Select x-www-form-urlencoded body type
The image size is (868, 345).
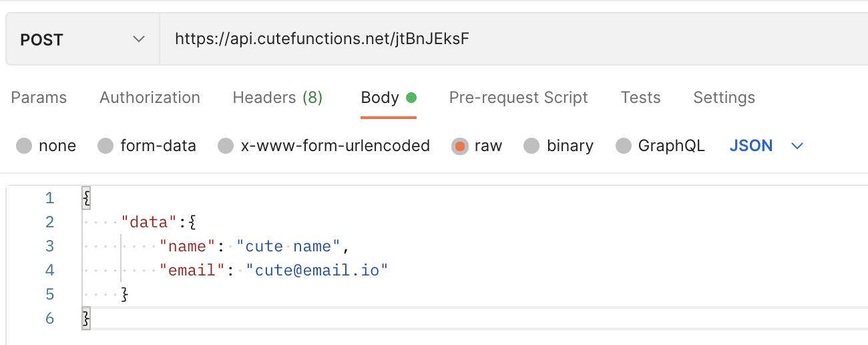[226, 146]
